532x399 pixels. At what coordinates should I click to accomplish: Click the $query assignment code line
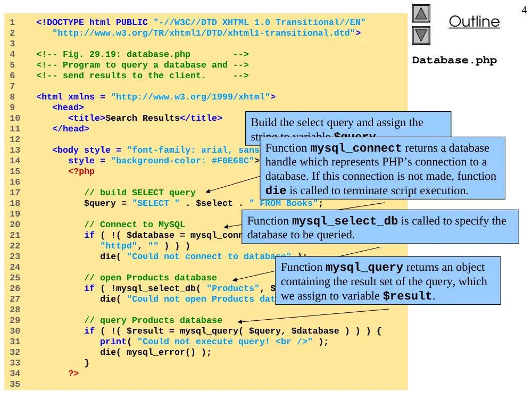[204, 203]
